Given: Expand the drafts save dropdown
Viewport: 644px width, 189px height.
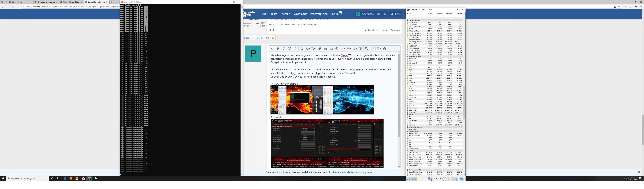Looking at the screenshot, I should (x=379, y=49).
